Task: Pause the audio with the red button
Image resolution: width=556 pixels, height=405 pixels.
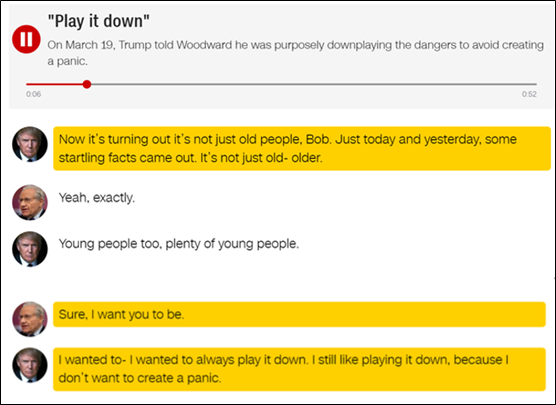Action: 26,39
